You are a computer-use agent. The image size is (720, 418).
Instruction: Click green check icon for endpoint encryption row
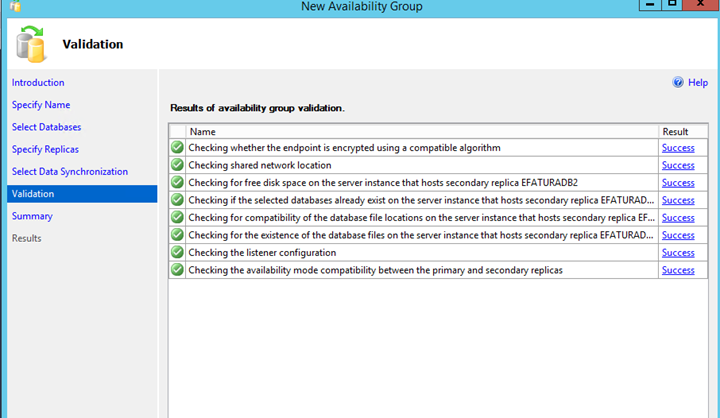[x=177, y=148]
